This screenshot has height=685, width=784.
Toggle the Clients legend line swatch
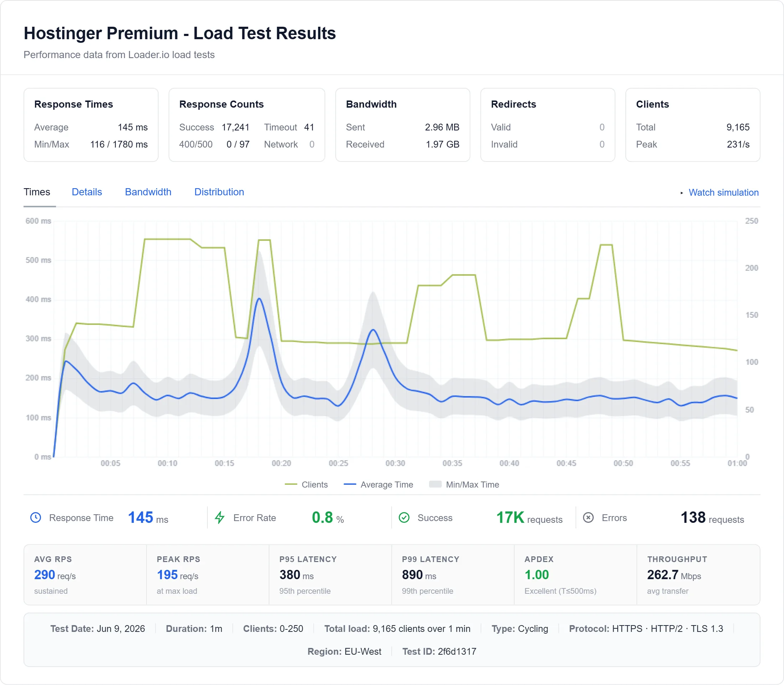[291, 484]
